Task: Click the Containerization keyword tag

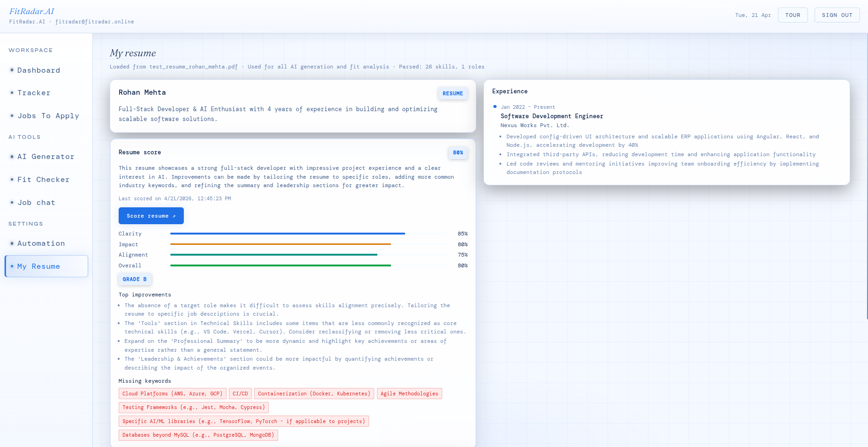Action: (x=314, y=394)
